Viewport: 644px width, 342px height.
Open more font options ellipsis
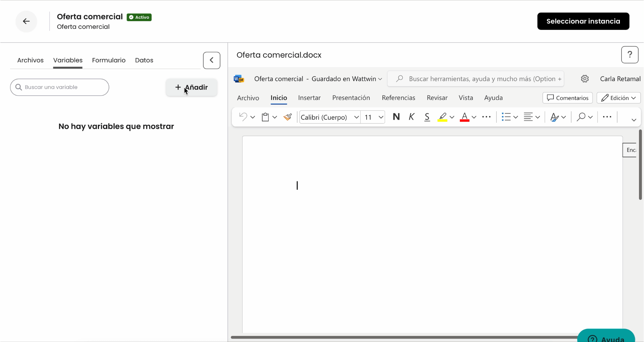coord(486,117)
